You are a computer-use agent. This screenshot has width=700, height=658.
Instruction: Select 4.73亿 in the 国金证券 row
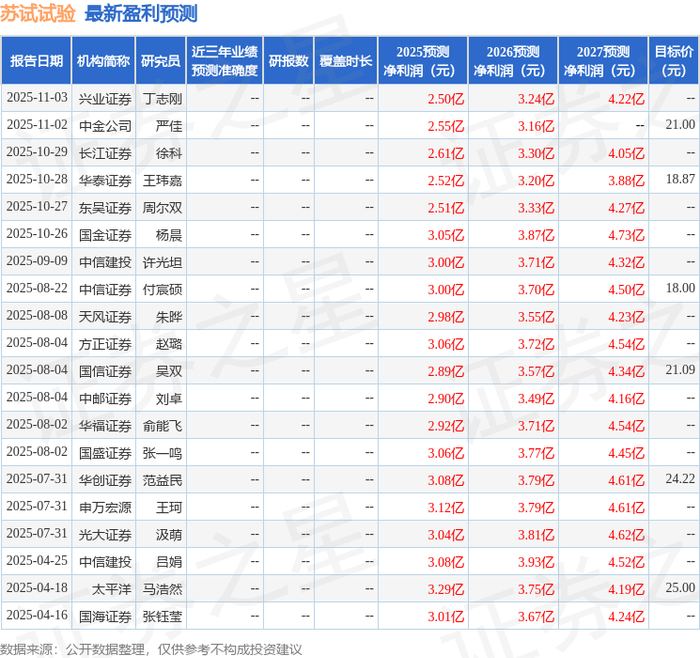coord(626,235)
